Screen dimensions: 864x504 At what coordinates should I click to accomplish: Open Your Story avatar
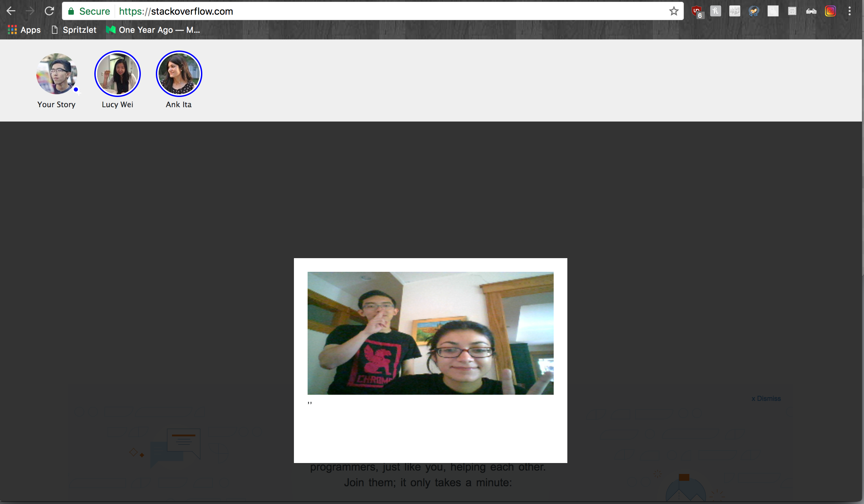[57, 74]
